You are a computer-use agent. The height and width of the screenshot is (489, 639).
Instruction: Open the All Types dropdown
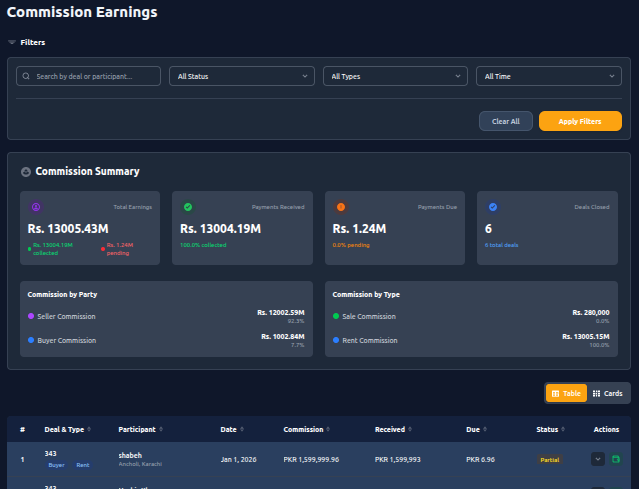pos(395,76)
